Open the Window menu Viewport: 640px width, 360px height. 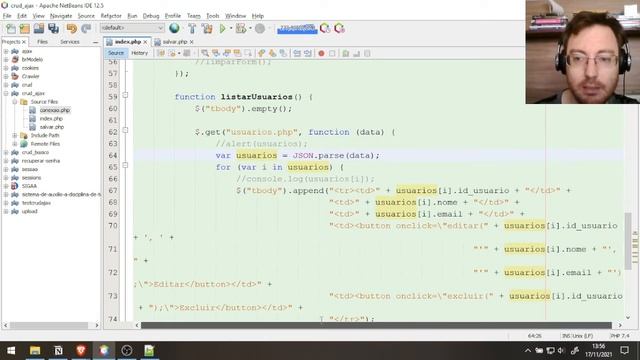[236, 16]
